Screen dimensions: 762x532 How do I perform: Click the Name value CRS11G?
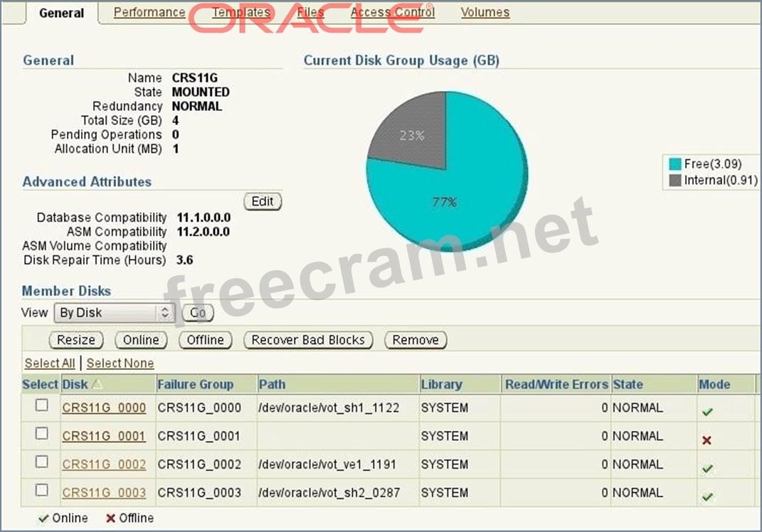point(195,78)
